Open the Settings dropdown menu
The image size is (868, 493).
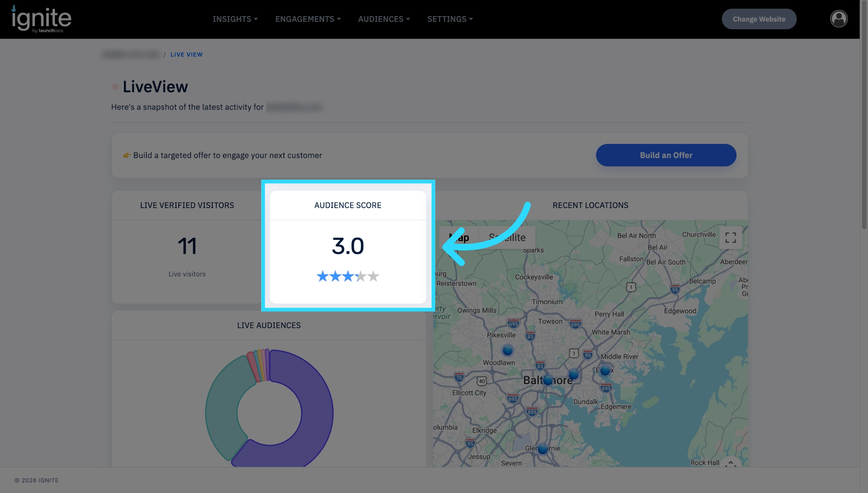pyautogui.click(x=450, y=19)
